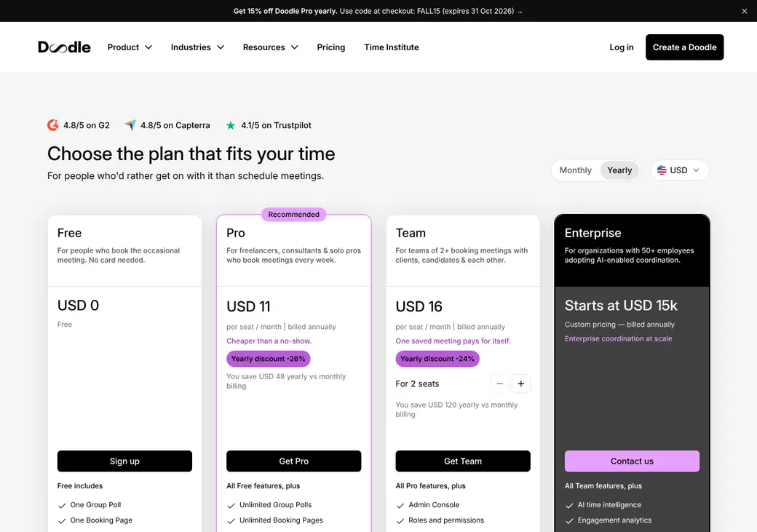Open the FALL15 promo banner link

[378, 11]
